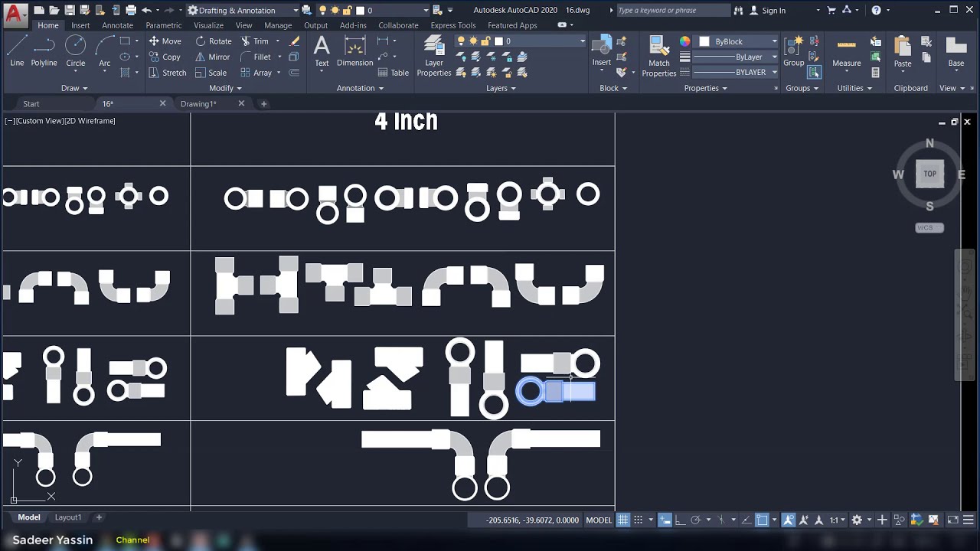Insert a Table
980x551 pixels.
coord(394,73)
